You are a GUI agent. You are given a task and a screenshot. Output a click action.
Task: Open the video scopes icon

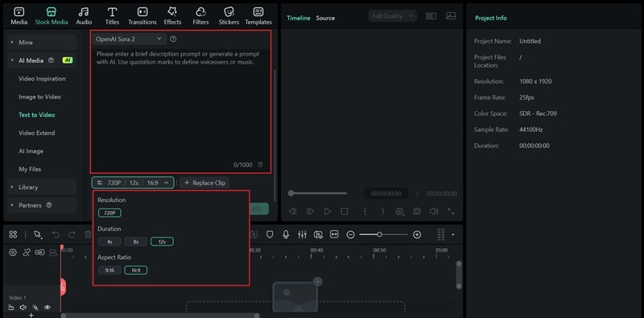pos(451,16)
